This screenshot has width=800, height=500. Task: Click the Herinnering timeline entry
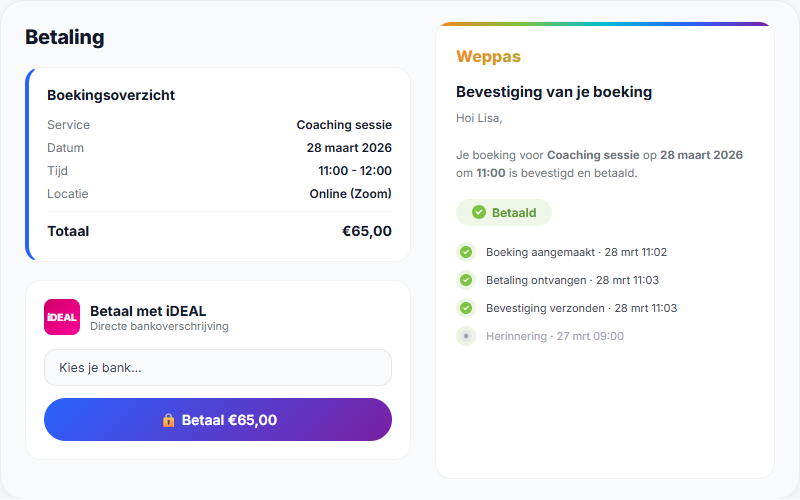tap(554, 336)
